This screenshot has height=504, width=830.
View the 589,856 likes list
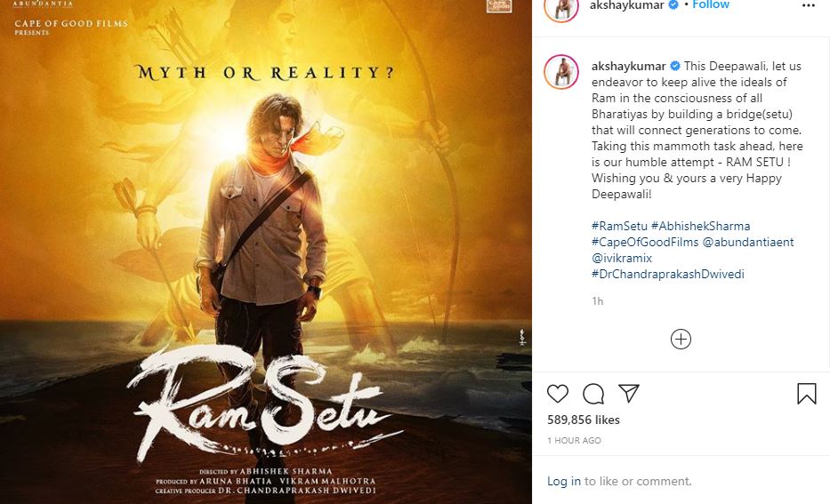click(584, 420)
